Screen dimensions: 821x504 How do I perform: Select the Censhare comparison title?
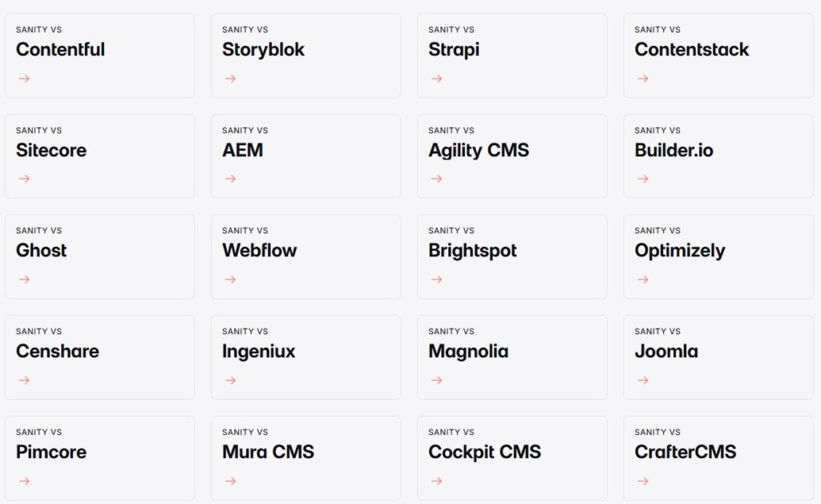58,351
